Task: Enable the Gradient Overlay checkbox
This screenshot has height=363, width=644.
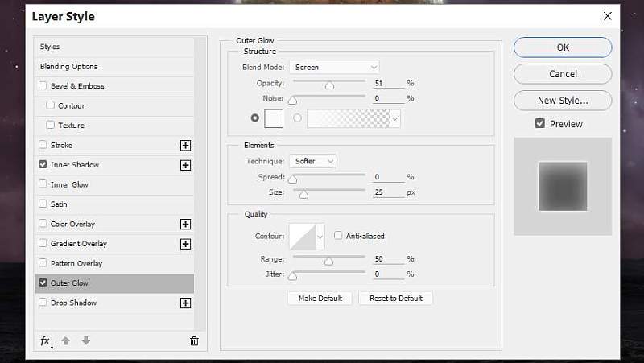Action: pos(43,243)
